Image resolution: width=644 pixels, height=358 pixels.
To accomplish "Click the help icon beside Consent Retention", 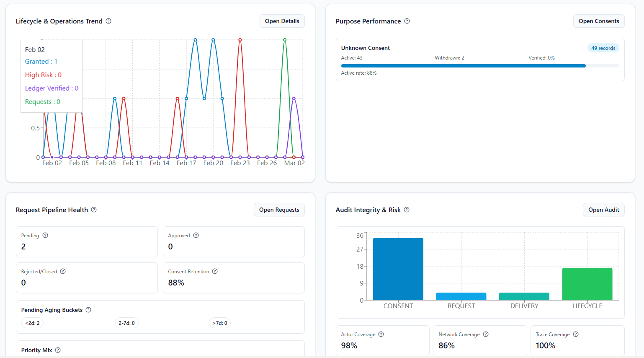I will coord(215,271).
